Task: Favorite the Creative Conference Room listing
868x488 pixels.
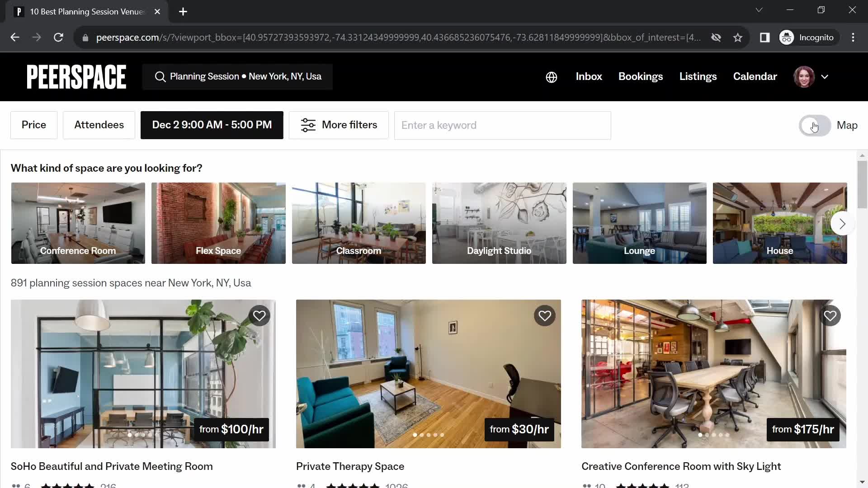Action: 830,316
